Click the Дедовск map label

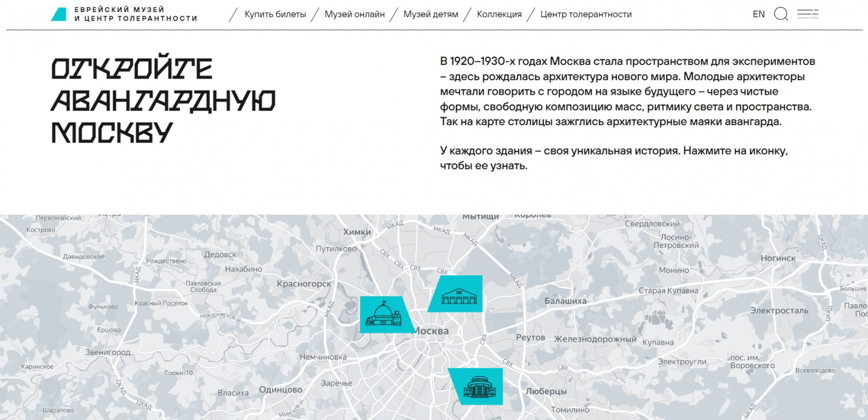point(220,255)
